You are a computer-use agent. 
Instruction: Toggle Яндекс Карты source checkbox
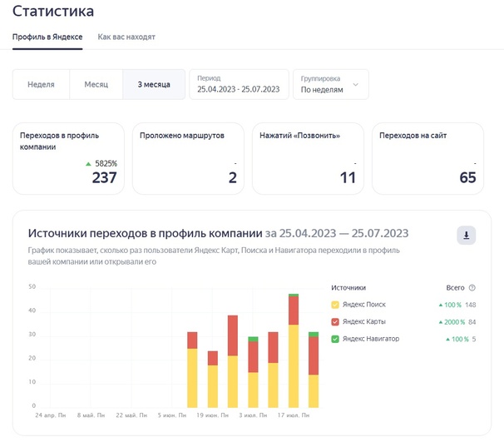tap(335, 321)
